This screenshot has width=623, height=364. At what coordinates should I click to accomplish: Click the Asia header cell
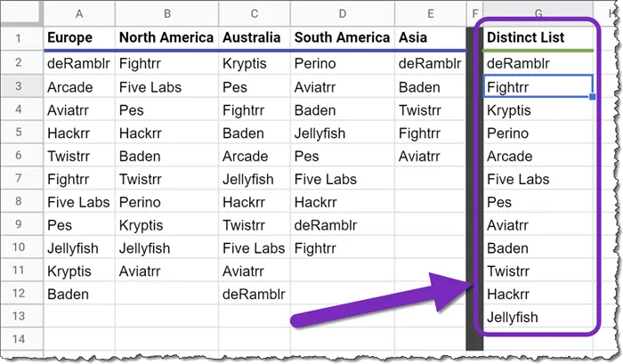point(430,38)
